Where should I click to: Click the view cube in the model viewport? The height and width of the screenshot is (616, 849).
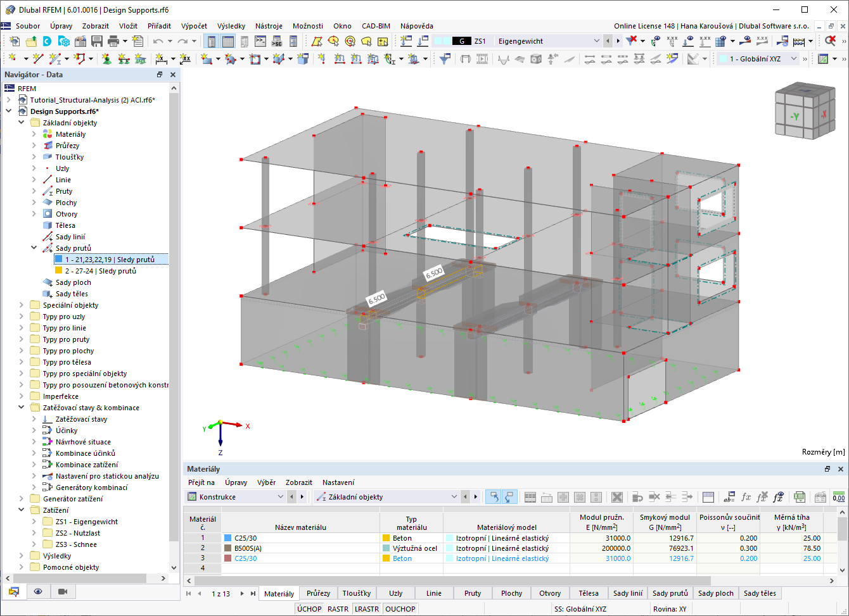804,110
